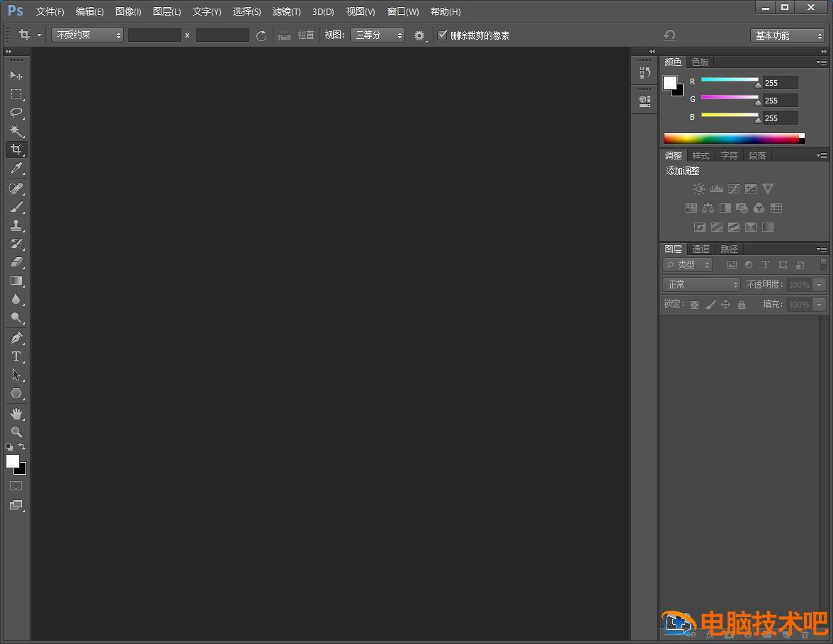Viewport: 833px width, 644px height.
Task: Add Levels adjustment
Action: pos(717,188)
